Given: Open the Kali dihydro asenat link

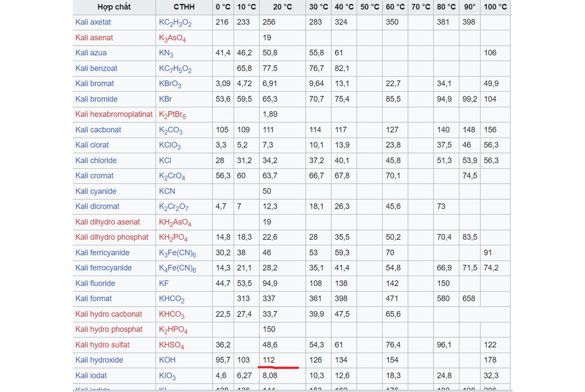Looking at the screenshot, I should (107, 222).
